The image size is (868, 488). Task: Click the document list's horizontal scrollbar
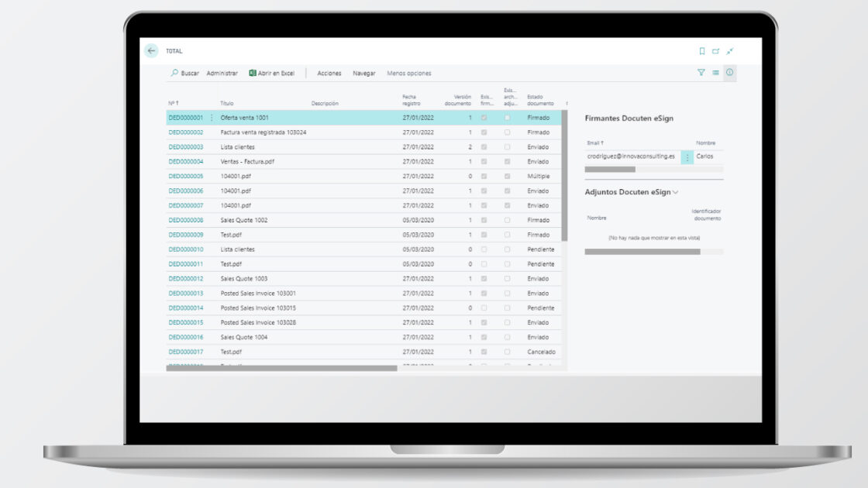(281, 368)
